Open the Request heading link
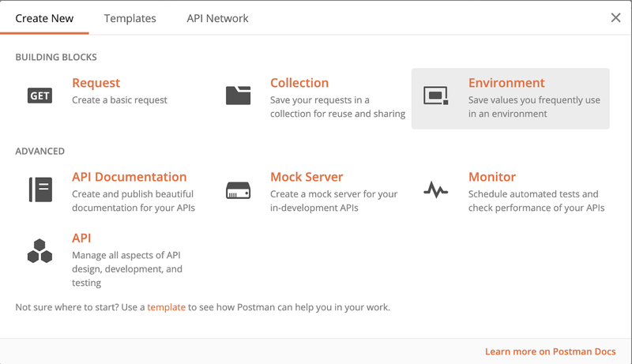This screenshot has width=632, height=364. 96,83
